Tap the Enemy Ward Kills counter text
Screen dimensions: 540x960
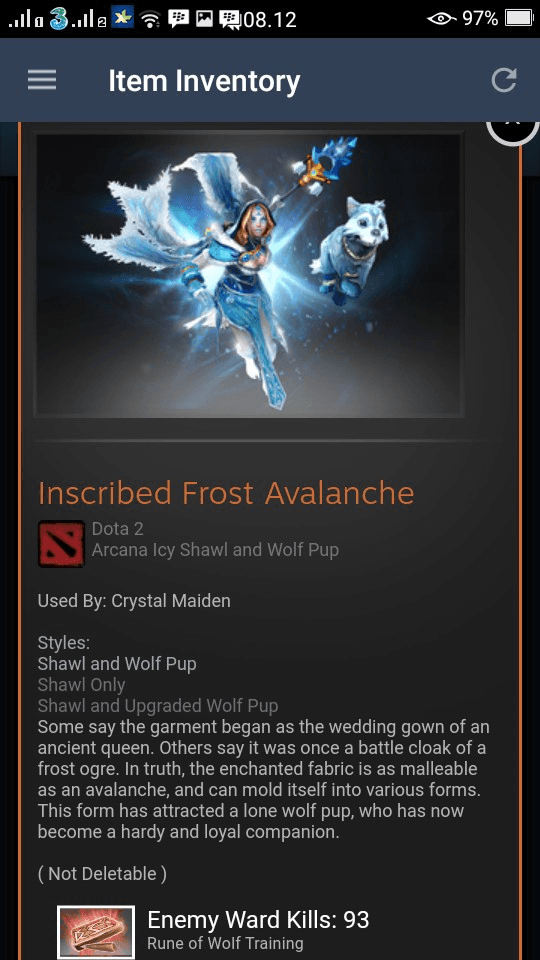click(x=258, y=919)
